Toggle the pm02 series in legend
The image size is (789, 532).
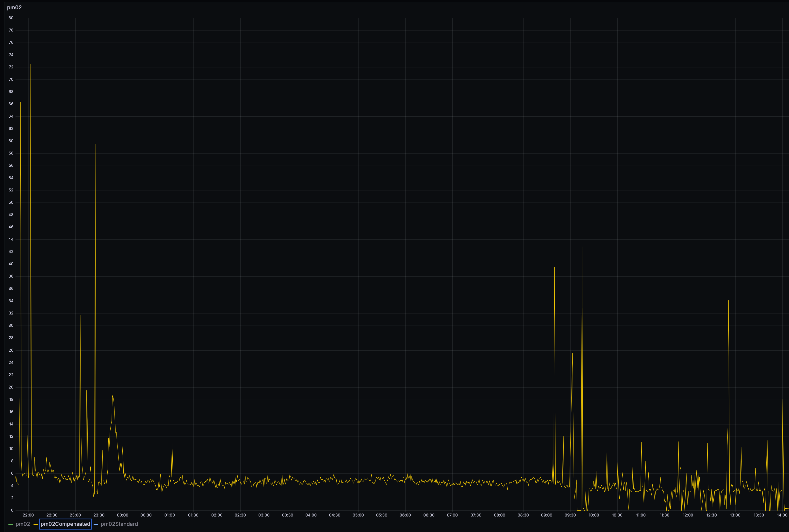click(x=23, y=524)
